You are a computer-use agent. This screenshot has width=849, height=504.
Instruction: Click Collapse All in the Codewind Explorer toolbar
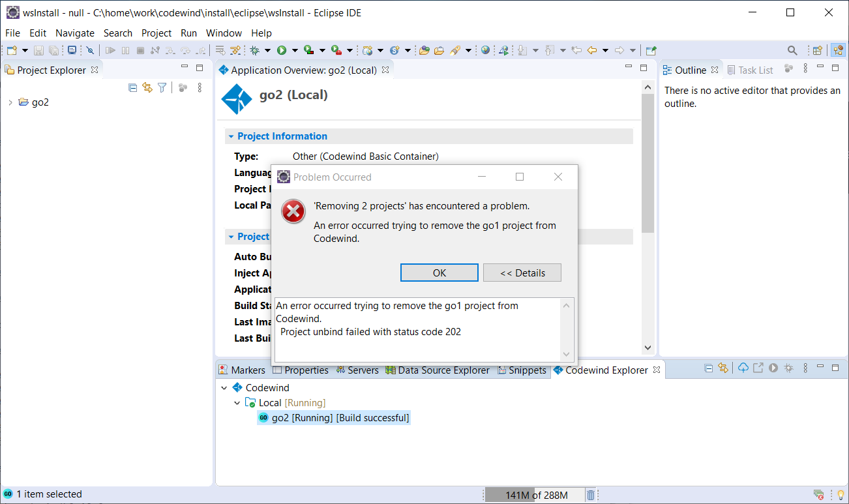[709, 368]
